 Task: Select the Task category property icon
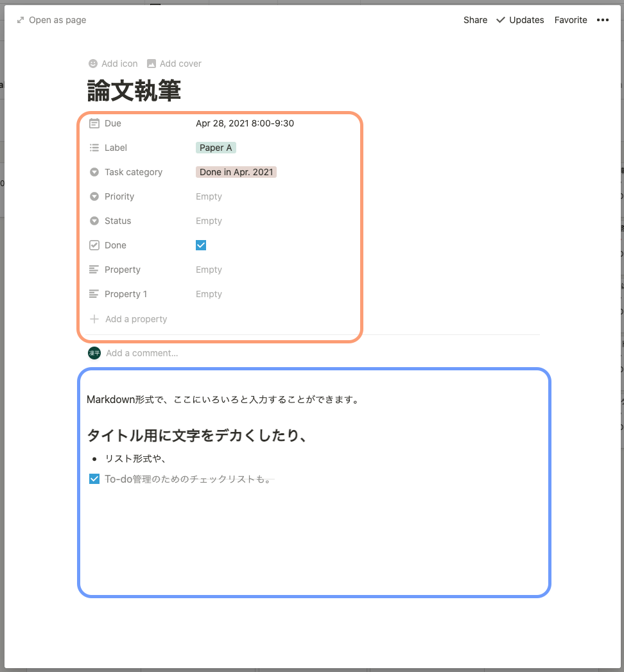click(94, 172)
